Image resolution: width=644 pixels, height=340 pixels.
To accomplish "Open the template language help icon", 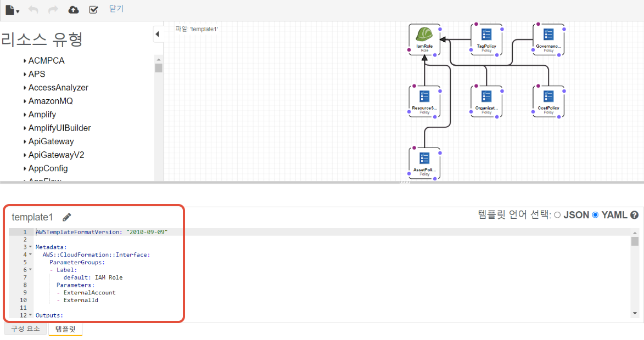I will (634, 215).
